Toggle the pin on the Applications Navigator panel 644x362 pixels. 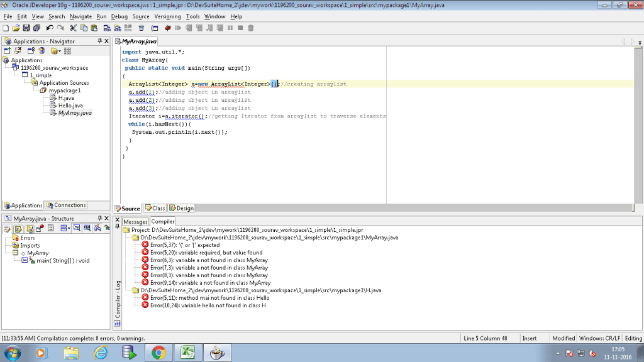[100, 41]
